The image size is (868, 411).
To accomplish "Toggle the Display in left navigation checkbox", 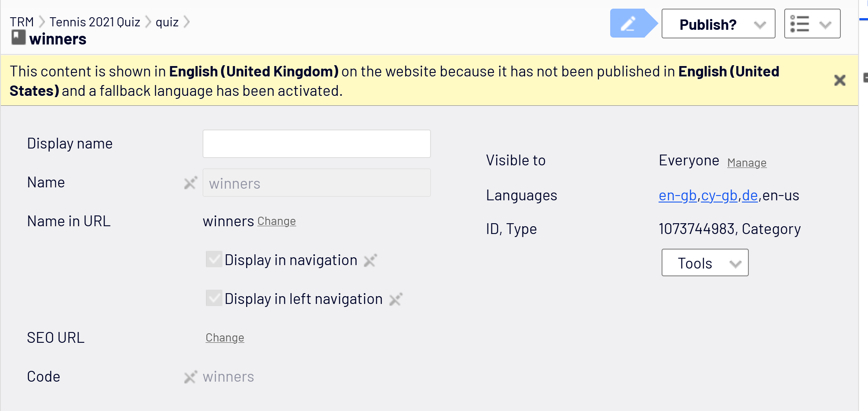I will pos(214,298).
